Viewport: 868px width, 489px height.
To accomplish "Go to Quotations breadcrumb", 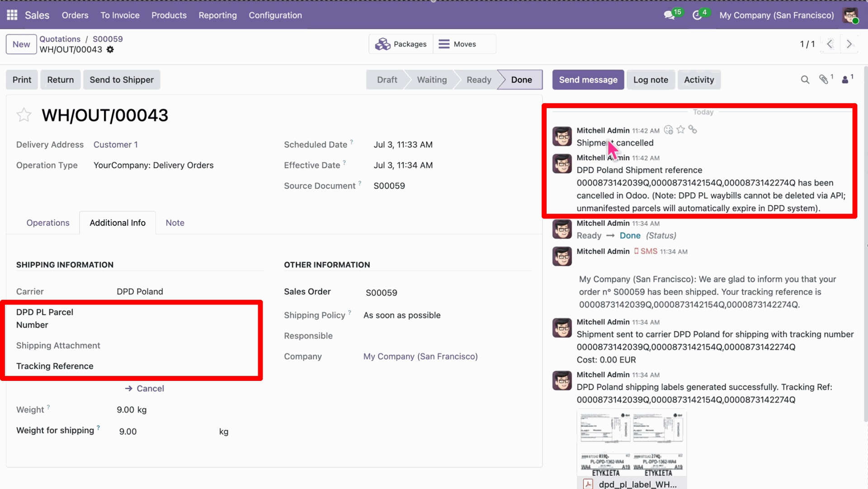I will pos(60,39).
